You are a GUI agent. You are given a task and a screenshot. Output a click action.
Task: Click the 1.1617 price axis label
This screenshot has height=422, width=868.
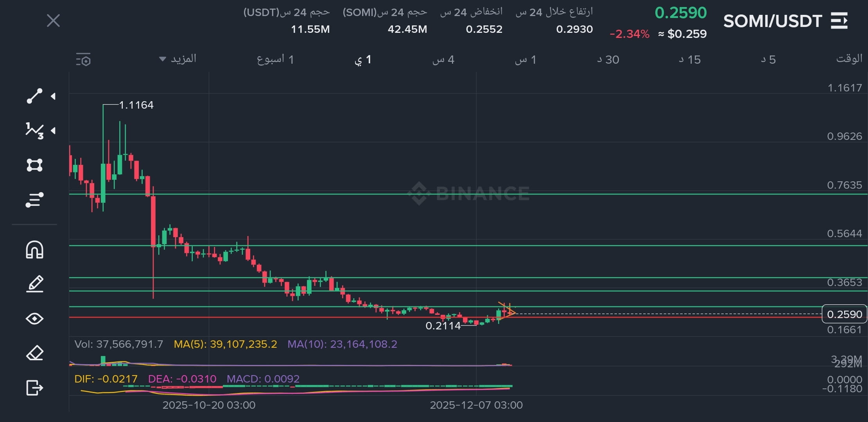pos(845,88)
